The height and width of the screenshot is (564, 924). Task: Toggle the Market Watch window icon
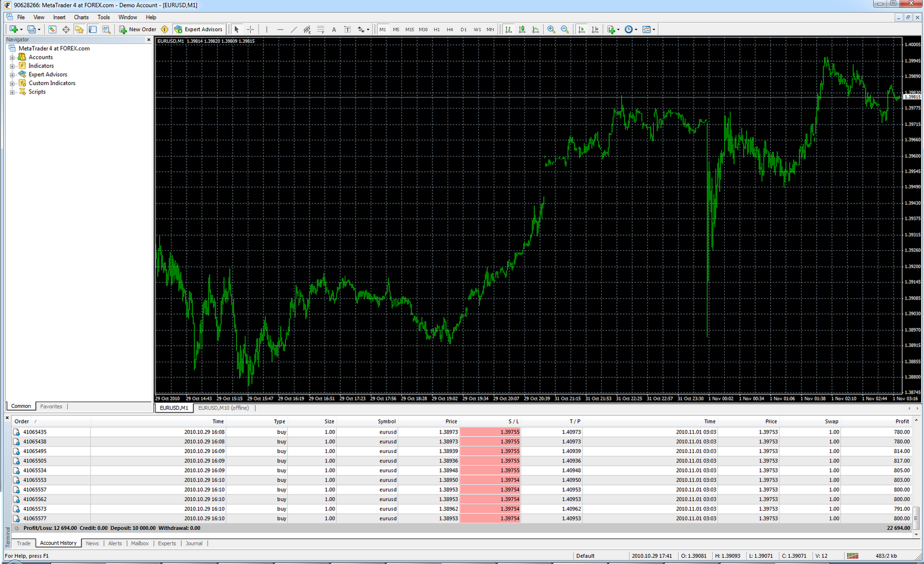[52, 29]
